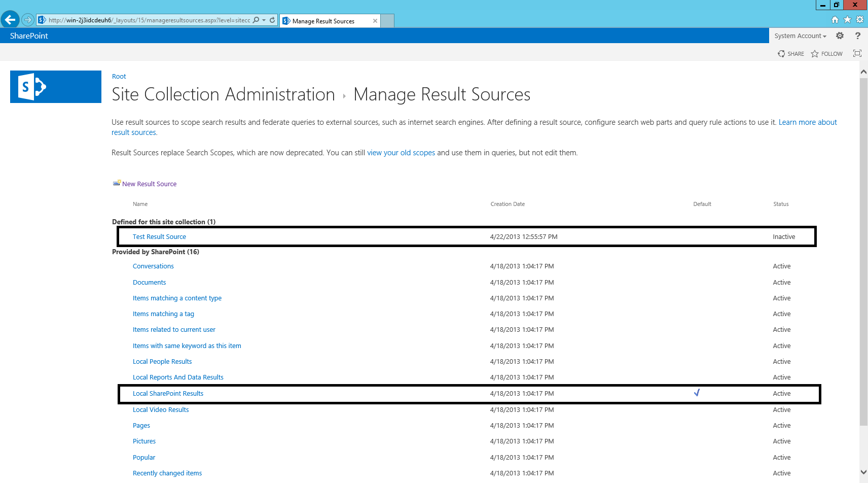
Task: Click the Refresh icon in address bar
Action: point(272,20)
